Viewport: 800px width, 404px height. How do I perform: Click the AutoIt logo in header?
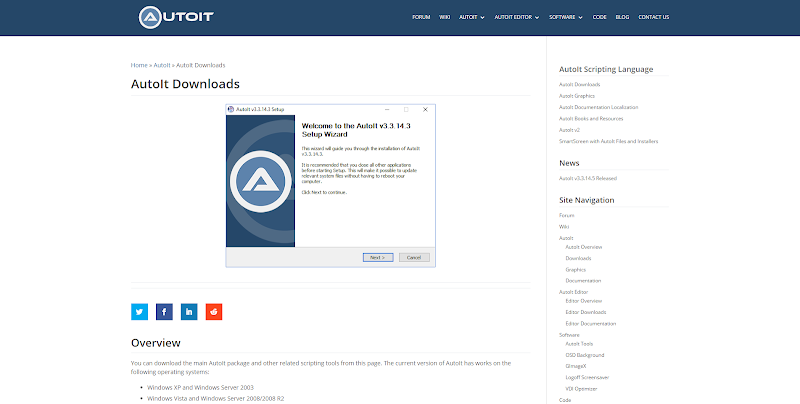point(176,17)
